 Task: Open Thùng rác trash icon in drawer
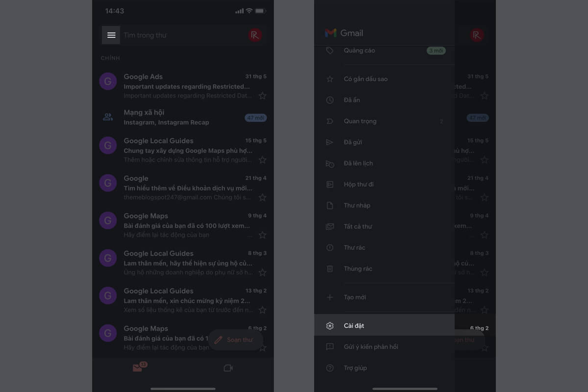tap(330, 269)
